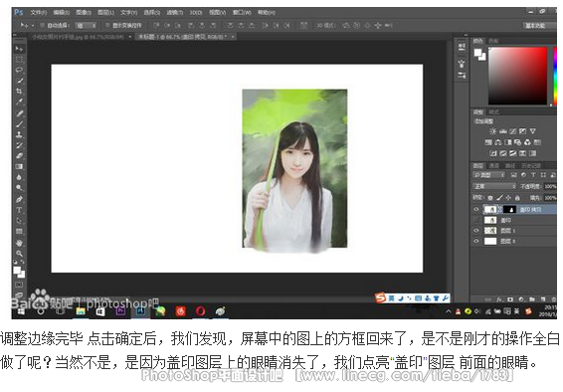The width and height of the screenshot is (563, 392).
Task: Click the rainbow hue strip in the Color panel
Action: click(555, 76)
